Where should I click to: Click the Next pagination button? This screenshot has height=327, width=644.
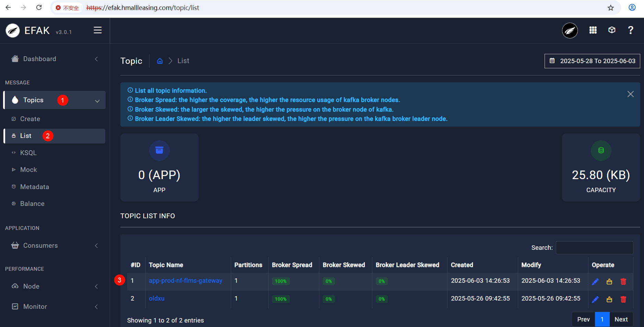[x=621, y=319]
